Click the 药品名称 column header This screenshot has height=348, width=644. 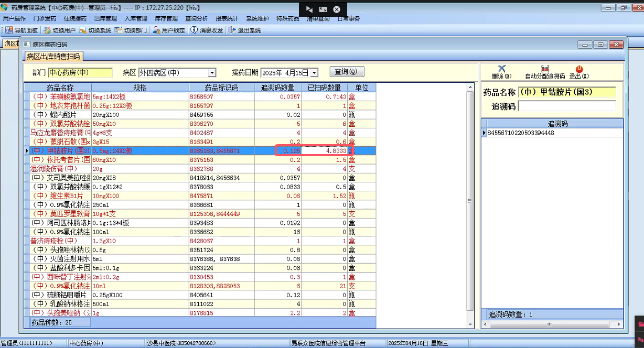point(60,88)
